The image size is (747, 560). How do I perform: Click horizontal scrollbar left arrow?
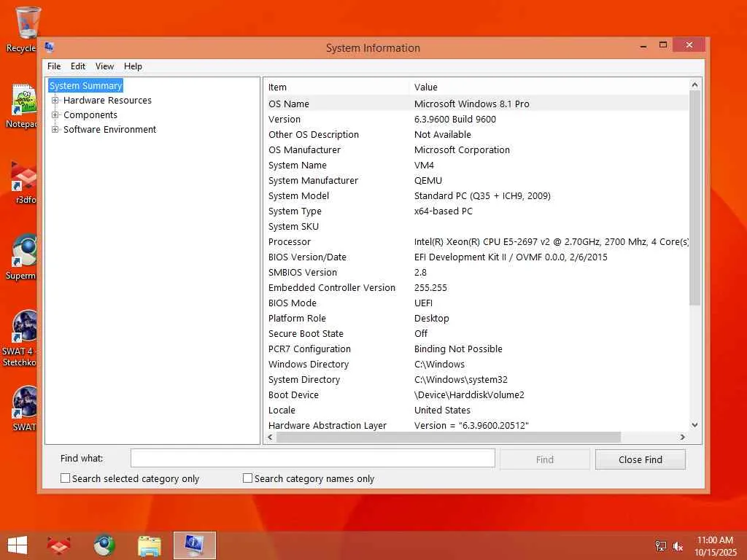point(270,437)
